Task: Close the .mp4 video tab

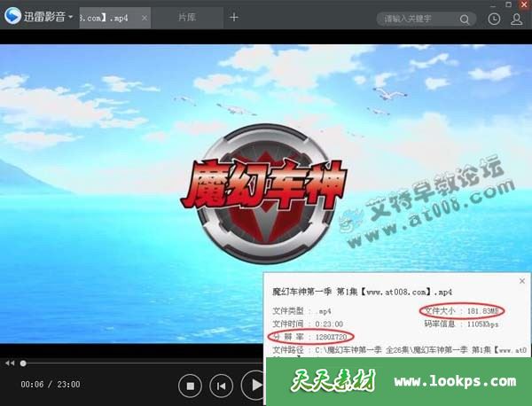Action: coord(145,18)
